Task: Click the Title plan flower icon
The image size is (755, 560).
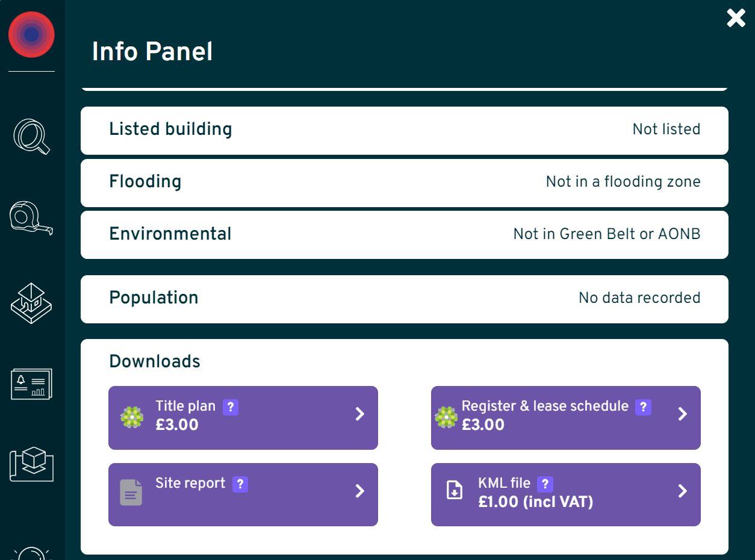Action: (131, 415)
